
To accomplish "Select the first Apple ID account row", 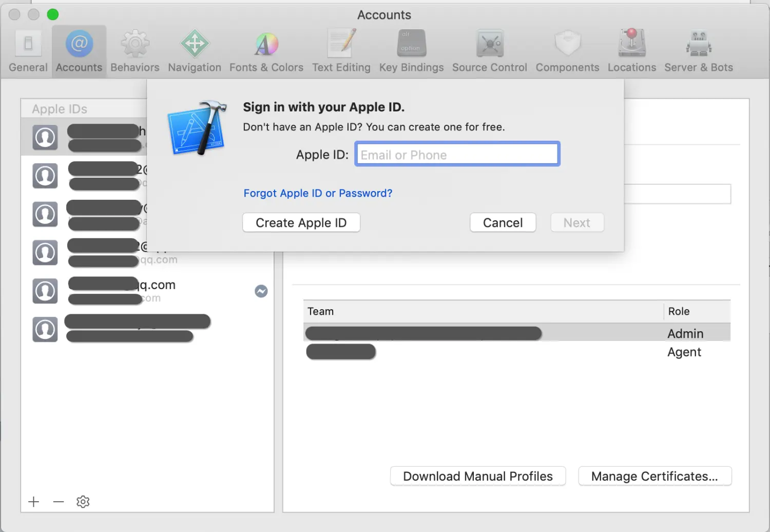I will [x=84, y=137].
